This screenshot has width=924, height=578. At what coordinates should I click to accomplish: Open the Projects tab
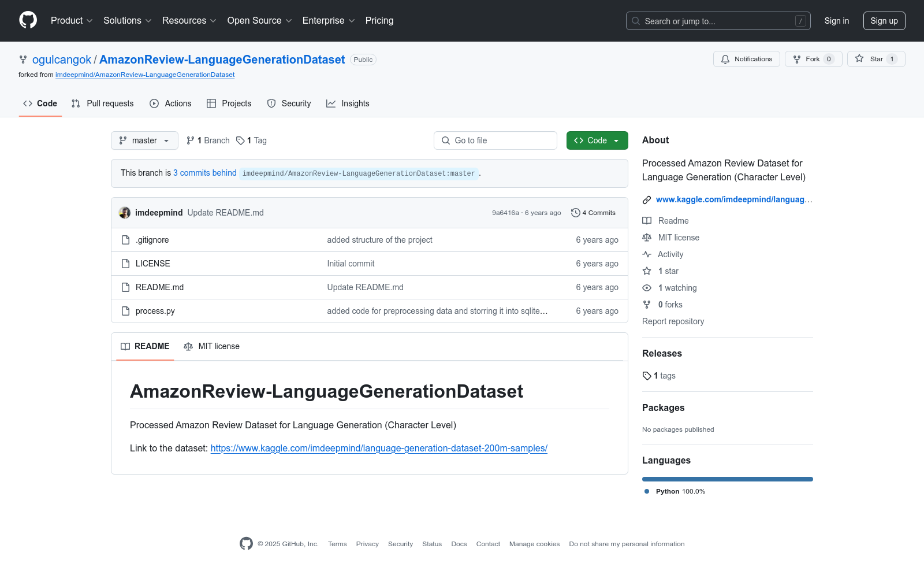(x=229, y=103)
